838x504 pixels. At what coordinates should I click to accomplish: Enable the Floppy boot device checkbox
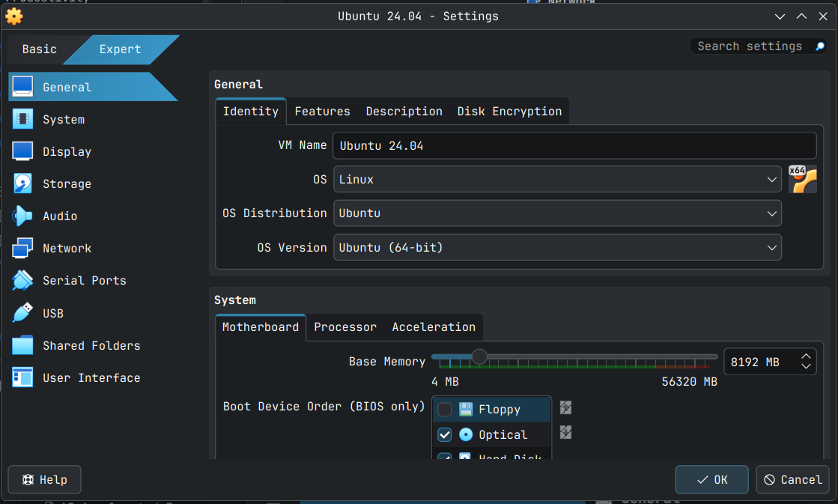(x=445, y=410)
